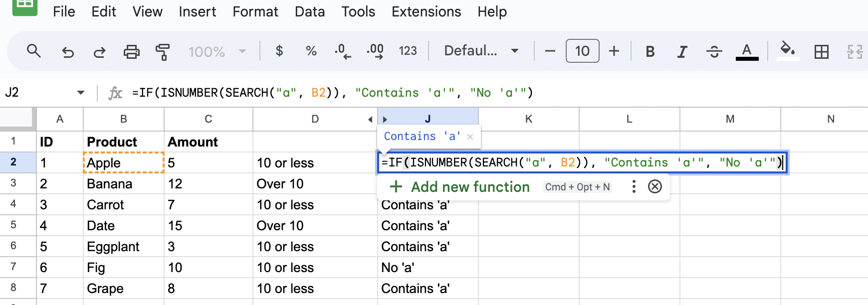Image resolution: width=868 pixels, height=305 pixels.
Task: Toggle bold formatting
Action: click(650, 51)
